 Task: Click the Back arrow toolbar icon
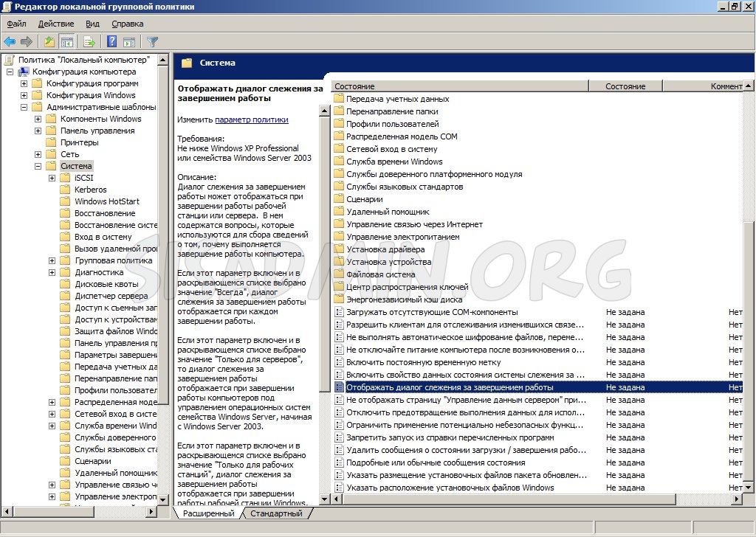point(10,42)
